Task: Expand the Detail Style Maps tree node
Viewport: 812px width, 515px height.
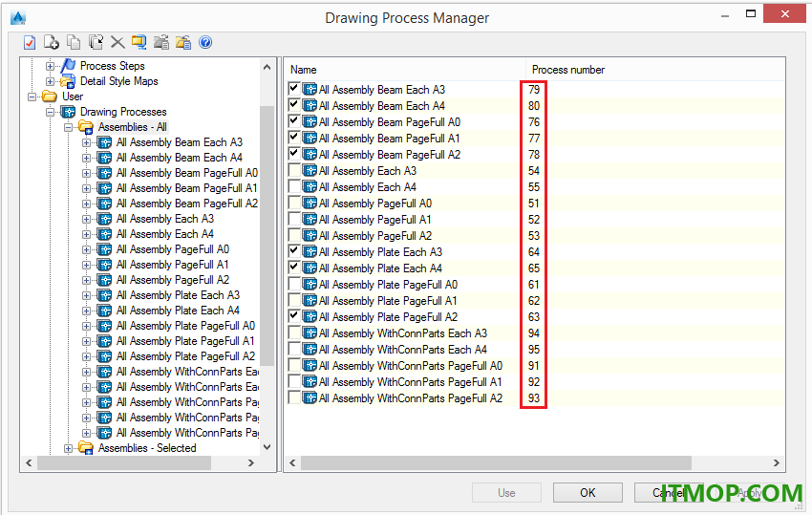Action: 51,81
